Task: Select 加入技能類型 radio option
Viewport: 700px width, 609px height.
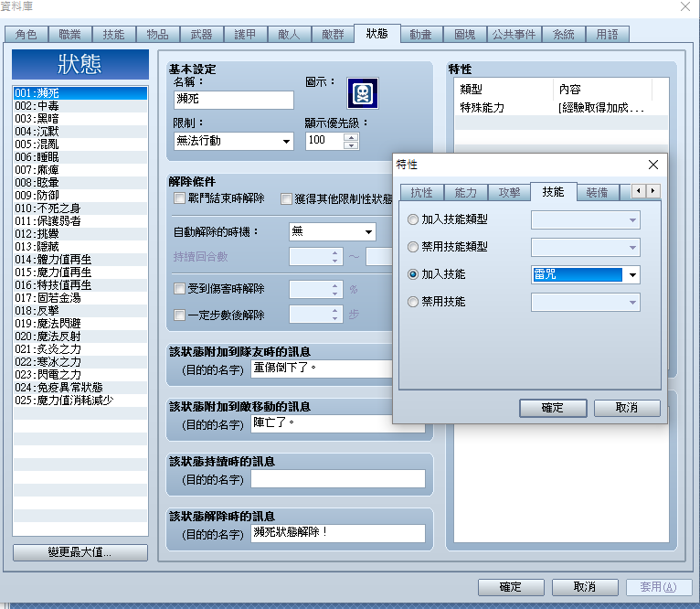Action: click(x=413, y=219)
